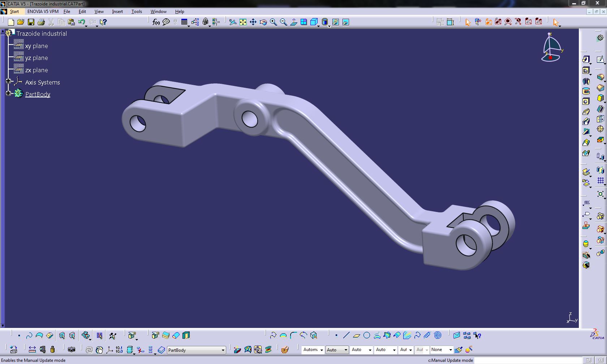Expand the PartBody node

(8, 93)
